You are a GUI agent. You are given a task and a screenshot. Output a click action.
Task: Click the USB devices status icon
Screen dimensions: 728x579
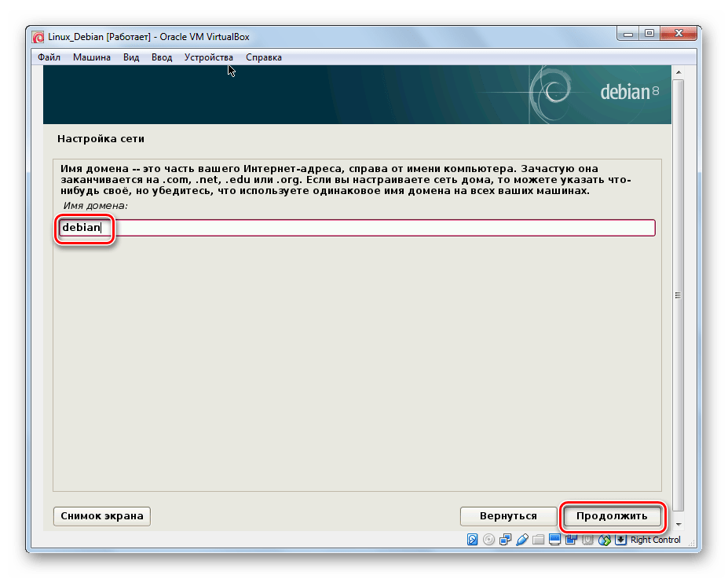coord(521,540)
